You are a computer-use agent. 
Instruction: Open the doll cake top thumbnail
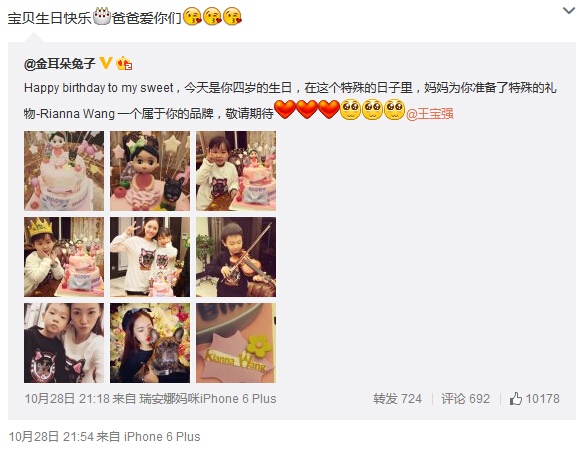pyautogui.click(x=64, y=171)
